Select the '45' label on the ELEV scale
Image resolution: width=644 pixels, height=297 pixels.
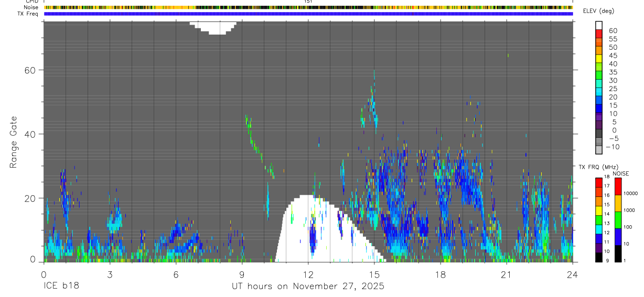612,55
